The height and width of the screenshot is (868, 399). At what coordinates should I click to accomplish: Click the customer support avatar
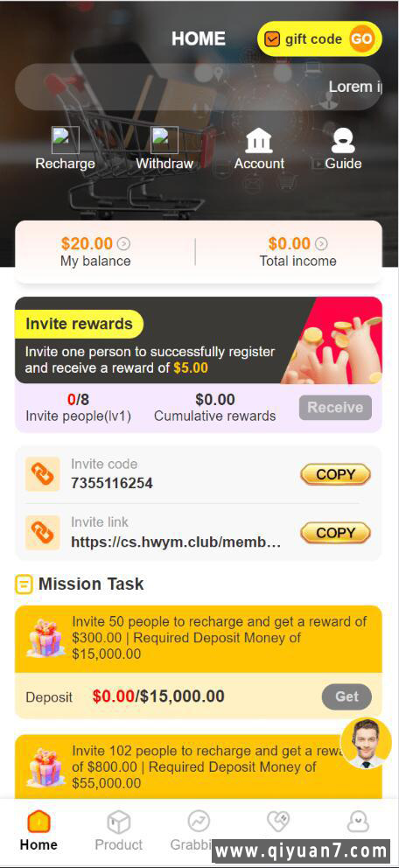click(x=366, y=744)
